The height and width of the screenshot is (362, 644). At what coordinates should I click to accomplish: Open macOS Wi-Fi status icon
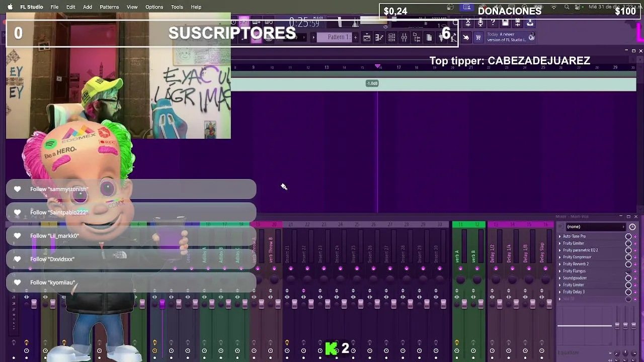(554, 7)
